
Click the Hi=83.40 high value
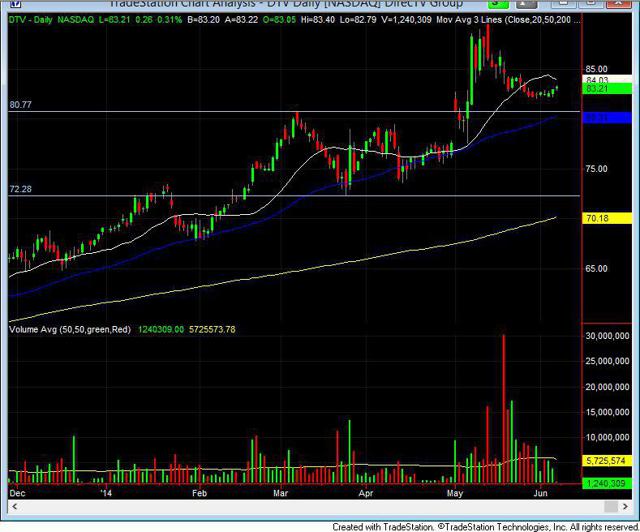point(318,20)
